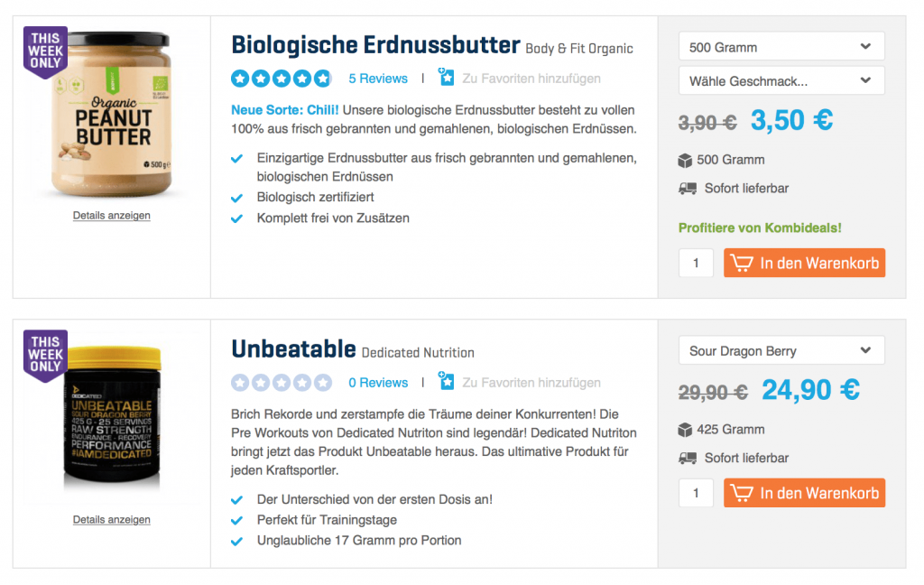Expand the Wähle Geschmack flavor dropdown
This screenshot has height=585, width=924.
pyautogui.click(x=781, y=81)
